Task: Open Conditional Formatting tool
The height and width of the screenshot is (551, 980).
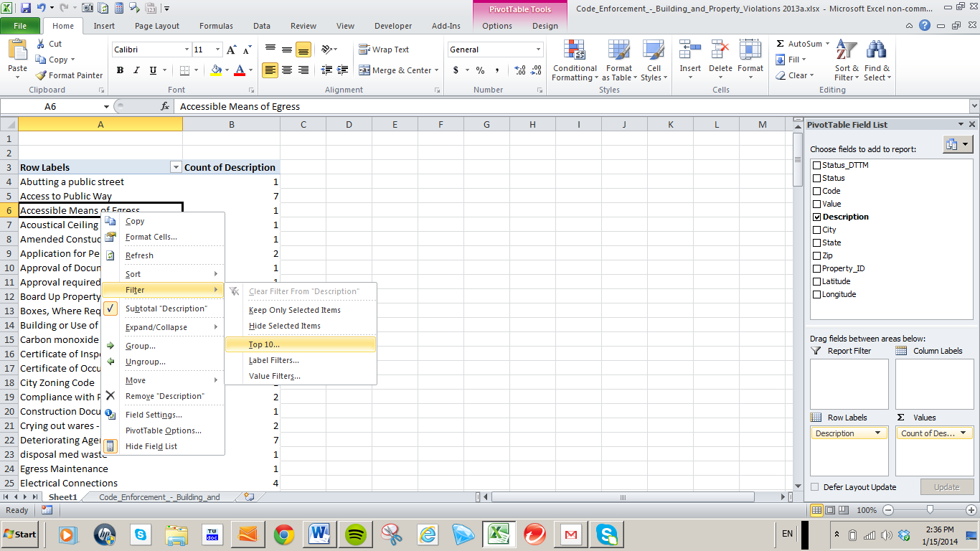Action: click(x=574, y=60)
